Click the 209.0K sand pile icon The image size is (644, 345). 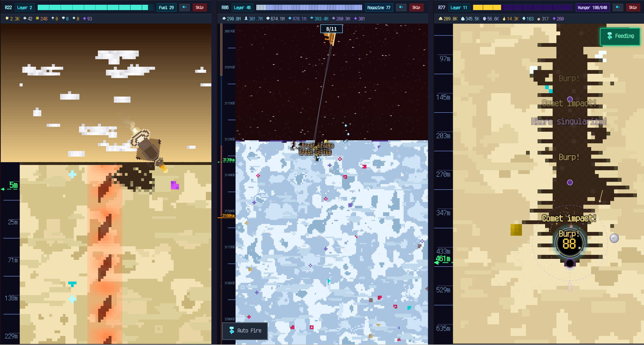[441, 18]
